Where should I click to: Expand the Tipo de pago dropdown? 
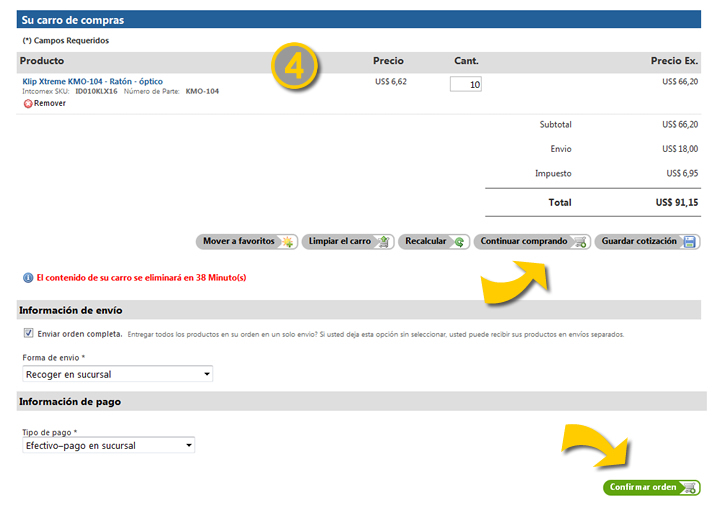point(108,445)
